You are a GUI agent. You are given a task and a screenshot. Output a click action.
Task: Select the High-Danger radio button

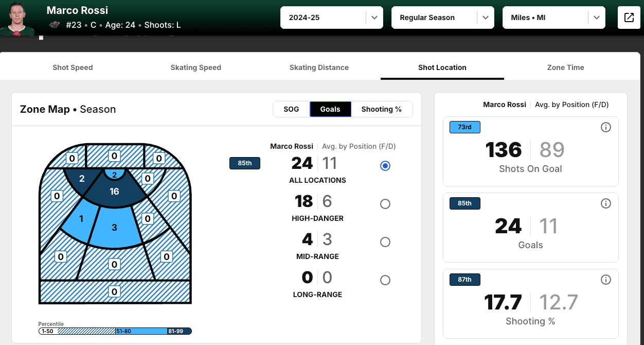[x=385, y=204]
